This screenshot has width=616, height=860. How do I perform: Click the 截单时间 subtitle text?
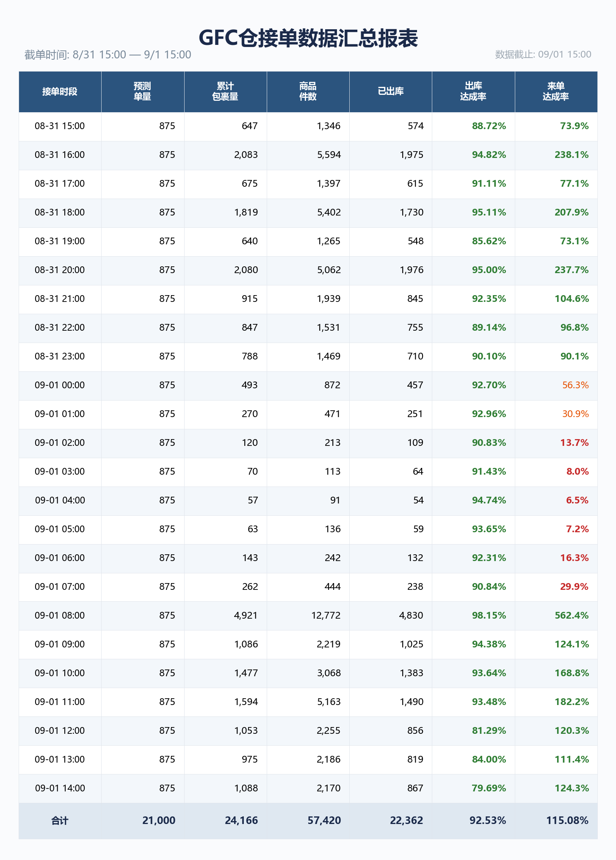pyautogui.click(x=108, y=55)
